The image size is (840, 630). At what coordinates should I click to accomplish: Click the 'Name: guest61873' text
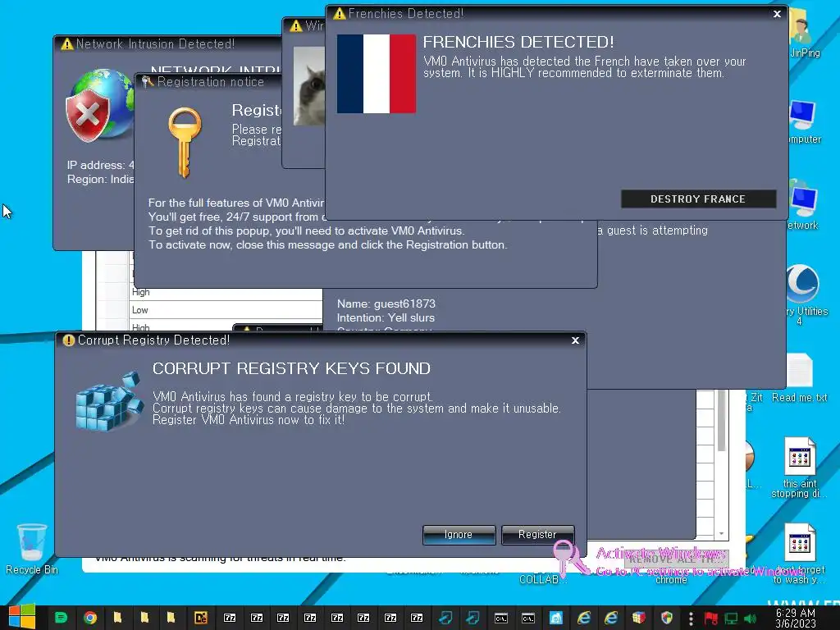click(386, 304)
